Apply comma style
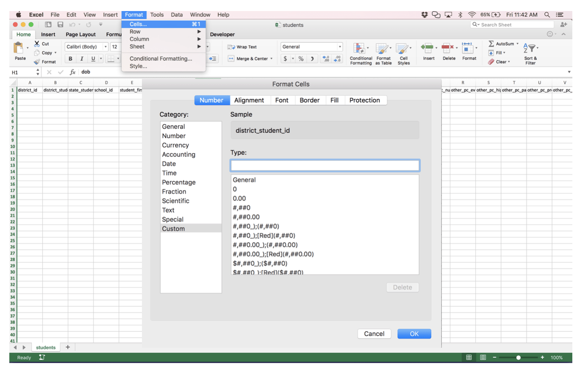Viewport: 588px width, 369px height. click(312, 59)
